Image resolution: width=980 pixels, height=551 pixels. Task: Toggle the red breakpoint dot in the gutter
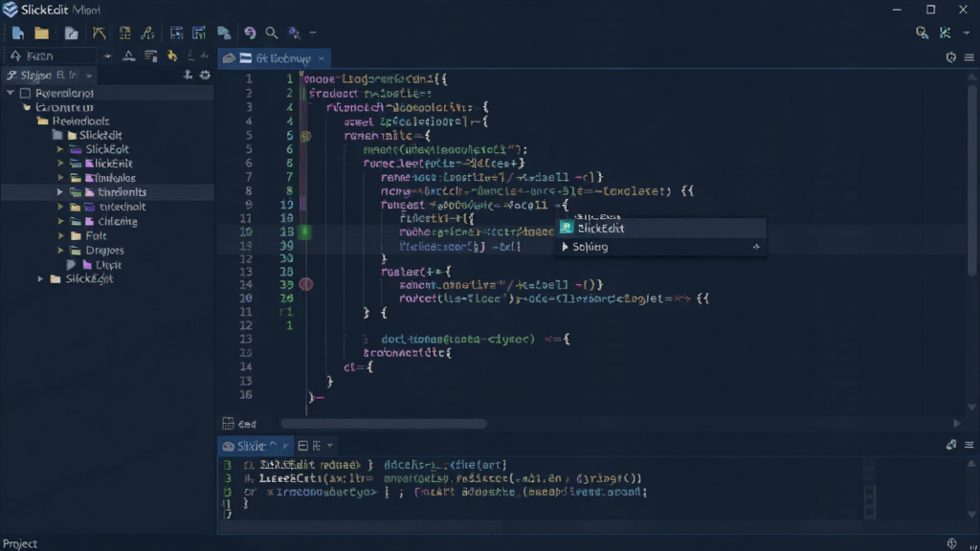(x=305, y=284)
